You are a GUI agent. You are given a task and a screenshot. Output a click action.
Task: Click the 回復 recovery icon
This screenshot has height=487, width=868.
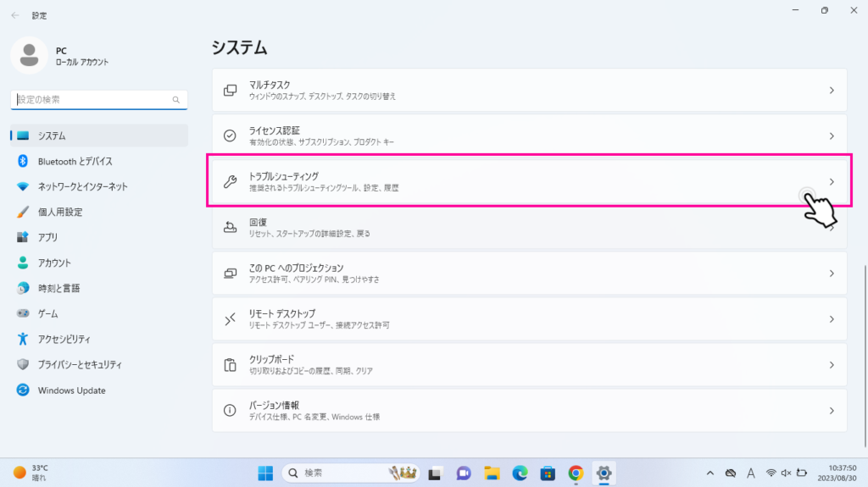pyautogui.click(x=230, y=227)
